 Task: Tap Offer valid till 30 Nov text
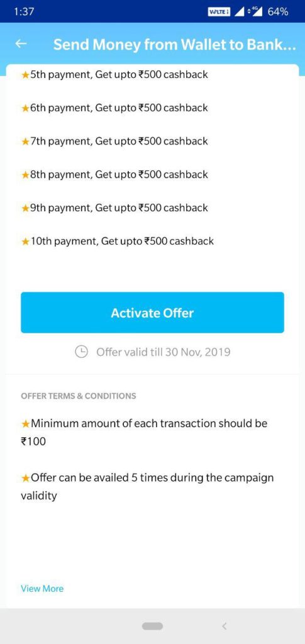click(163, 352)
